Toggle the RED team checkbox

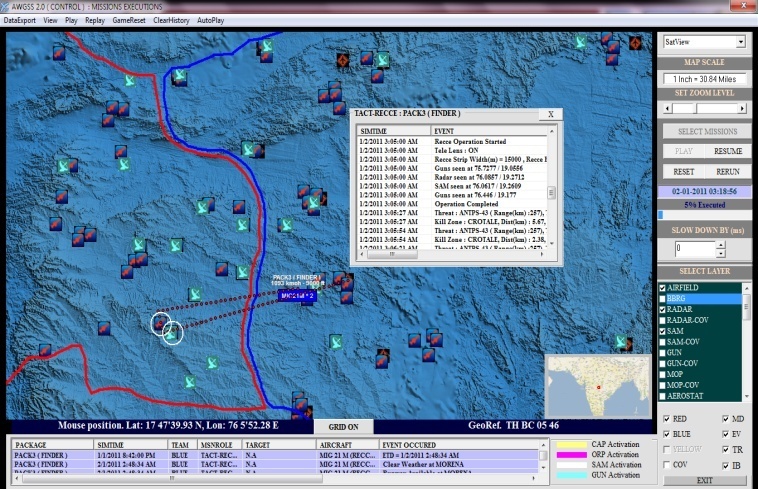(x=667, y=419)
